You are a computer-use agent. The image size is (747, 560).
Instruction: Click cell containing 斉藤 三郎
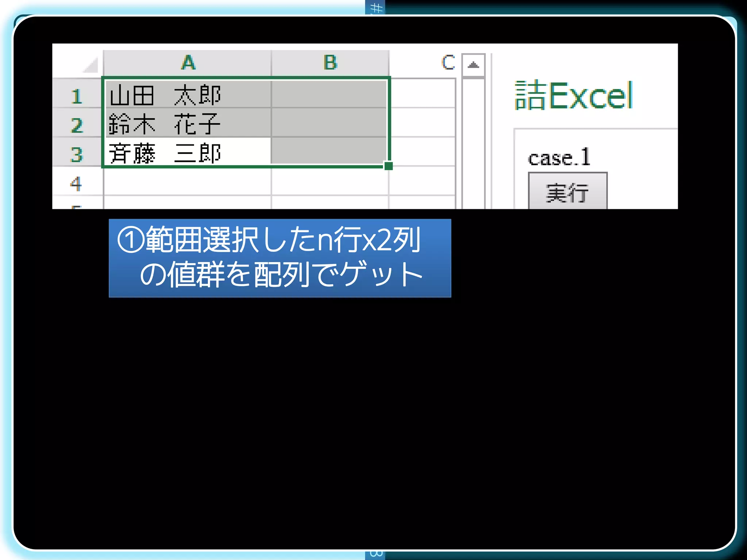coord(188,152)
